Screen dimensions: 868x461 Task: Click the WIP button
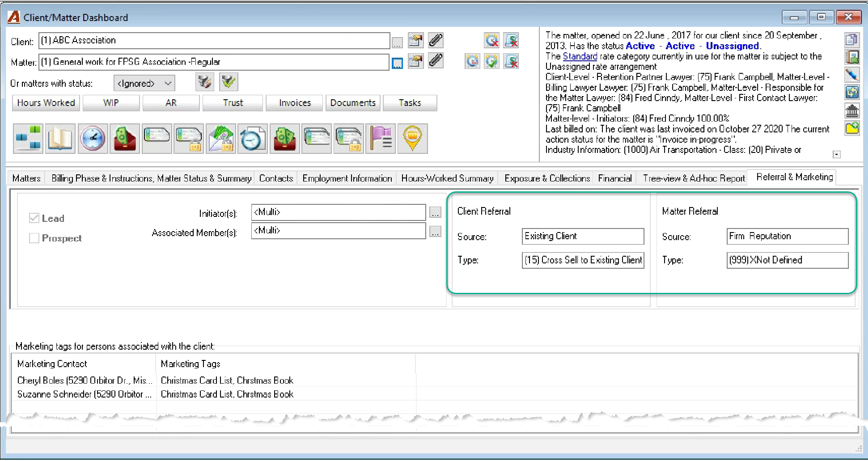(x=111, y=103)
